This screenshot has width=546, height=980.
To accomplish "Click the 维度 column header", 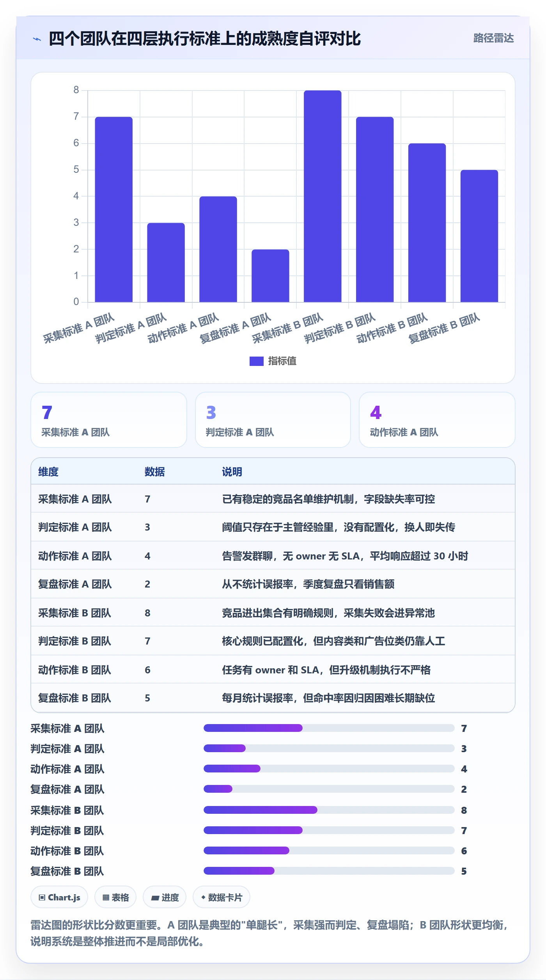I will pos(48,472).
